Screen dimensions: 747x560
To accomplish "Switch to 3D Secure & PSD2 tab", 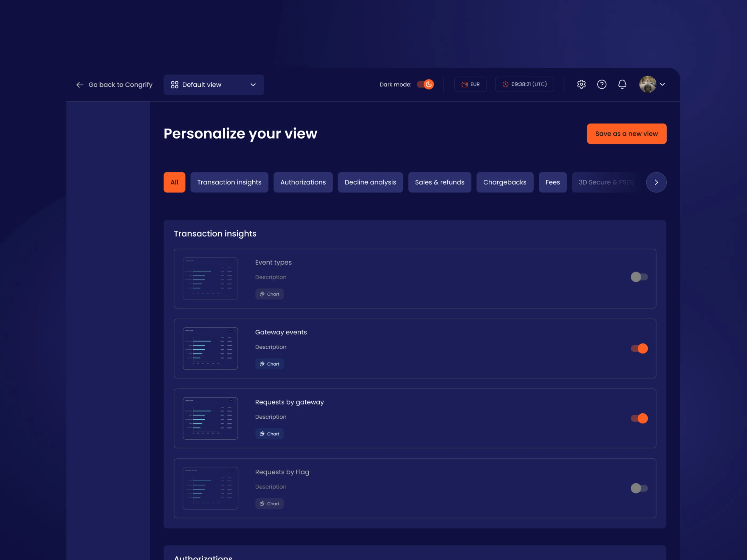I will click(x=606, y=182).
